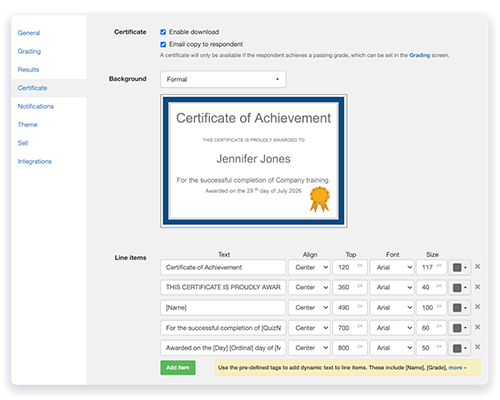Open Align dropdown for [Name] row
The image size is (500, 400).
(x=309, y=308)
